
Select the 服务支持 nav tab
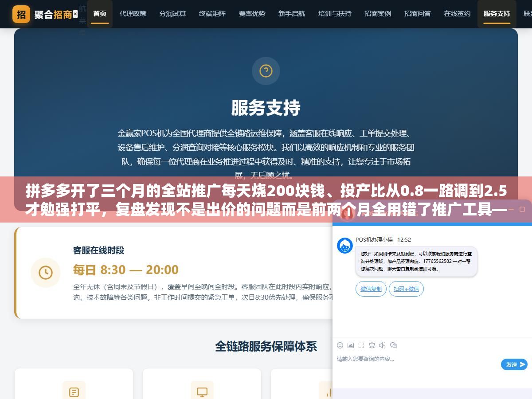[x=497, y=14]
